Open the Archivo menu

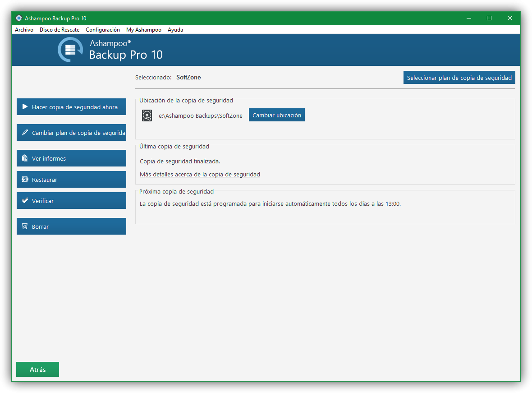point(24,29)
